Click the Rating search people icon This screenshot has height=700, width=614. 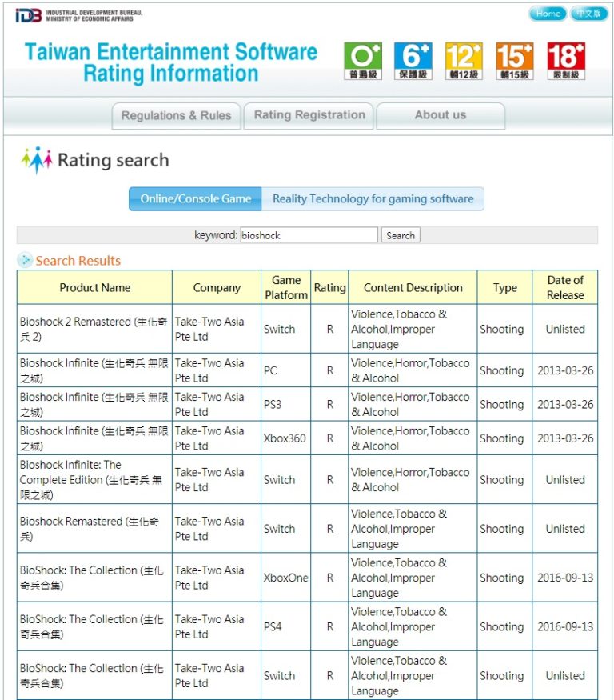tap(37, 160)
